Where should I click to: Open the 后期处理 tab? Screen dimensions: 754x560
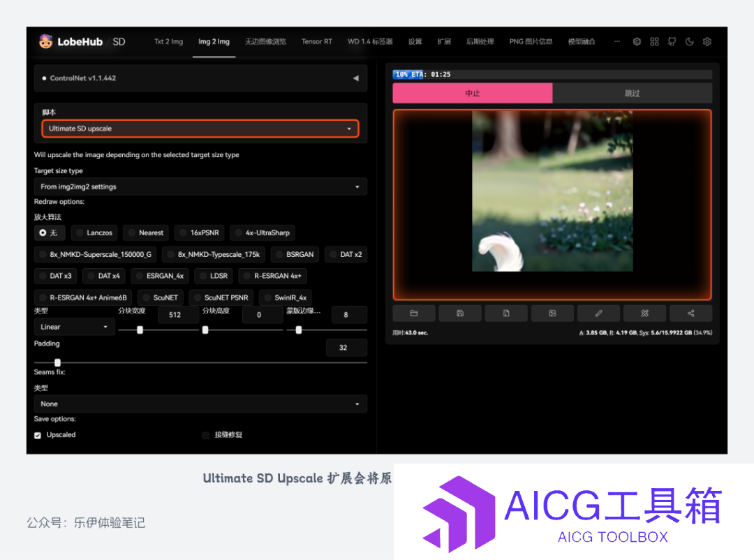tap(480, 42)
